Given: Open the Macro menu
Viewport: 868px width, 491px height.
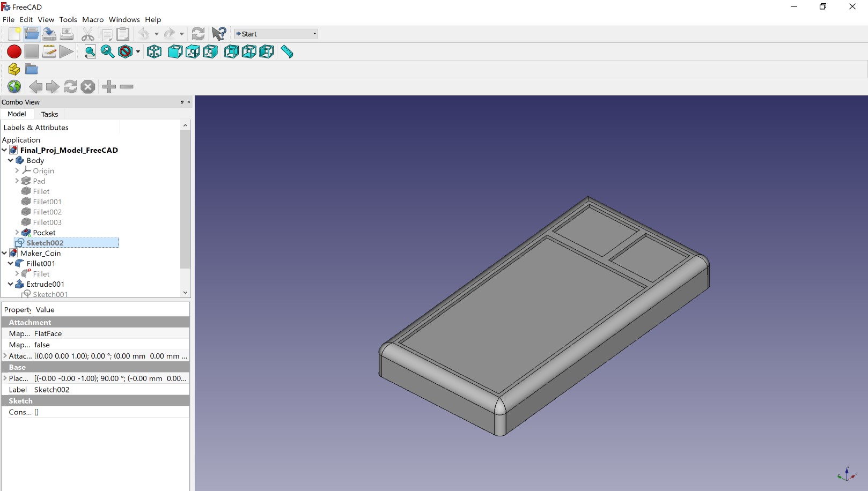Looking at the screenshot, I should [x=93, y=19].
